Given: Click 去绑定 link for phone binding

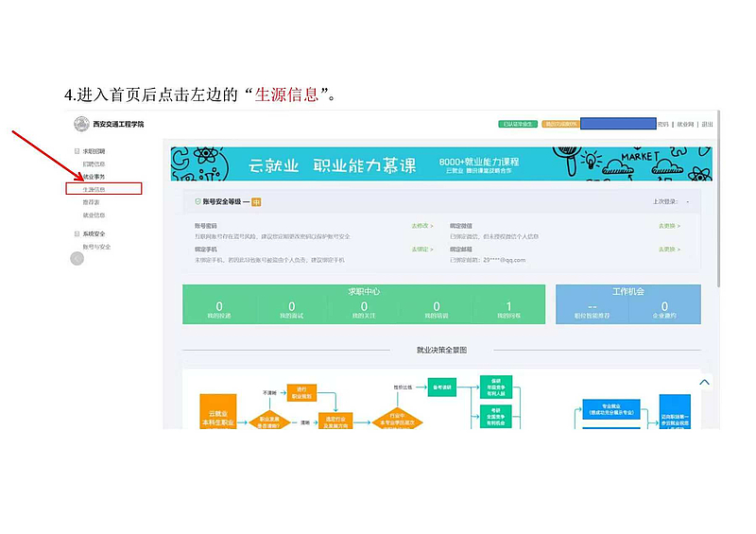Looking at the screenshot, I should (x=421, y=250).
